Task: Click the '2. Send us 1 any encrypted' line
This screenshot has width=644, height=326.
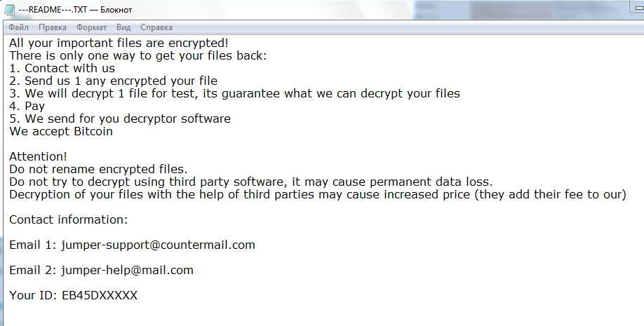Action: coord(113,81)
